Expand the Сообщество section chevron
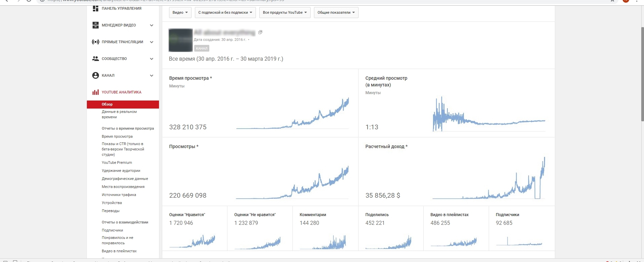 click(152, 59)
